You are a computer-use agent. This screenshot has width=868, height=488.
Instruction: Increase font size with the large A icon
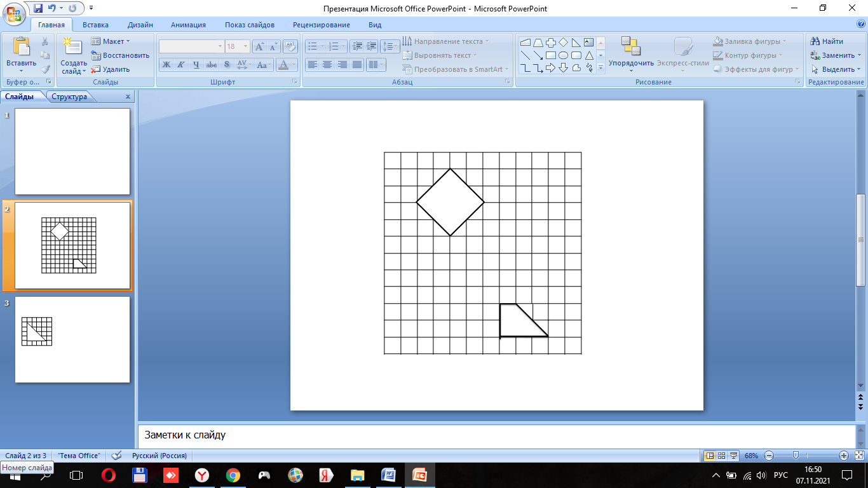click(x=259, y=46)
